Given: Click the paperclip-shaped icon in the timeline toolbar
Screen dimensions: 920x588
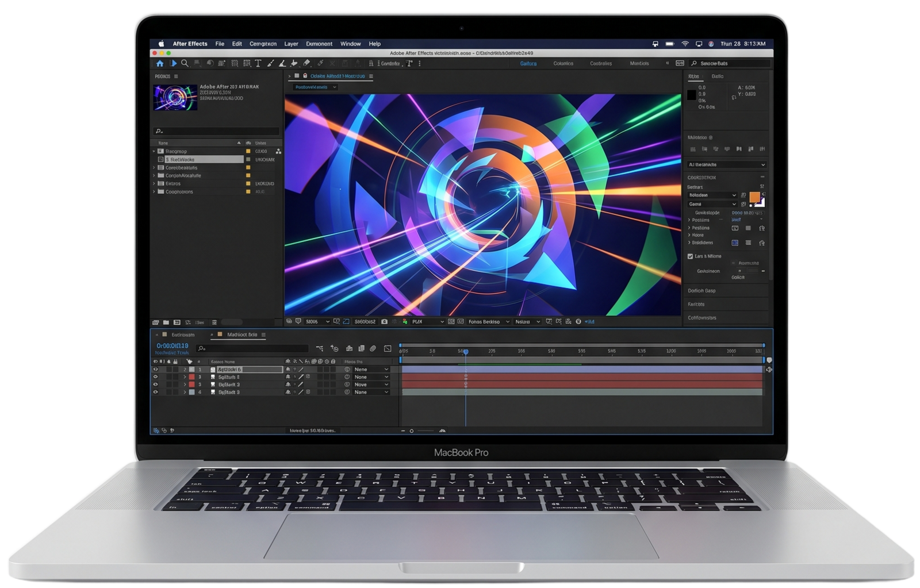Looking at the screenshot, I should pyautogui.click(x=373, y=348).
